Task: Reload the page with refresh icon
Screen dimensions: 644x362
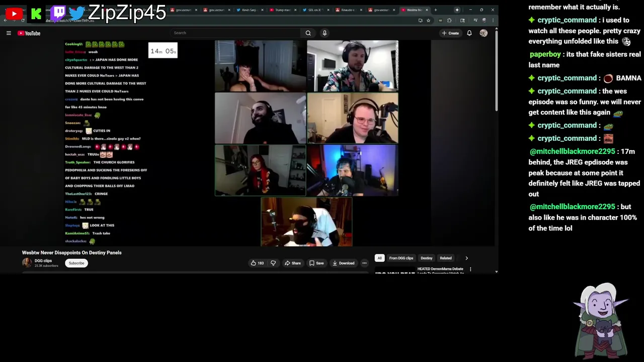Action: point(23,20)
